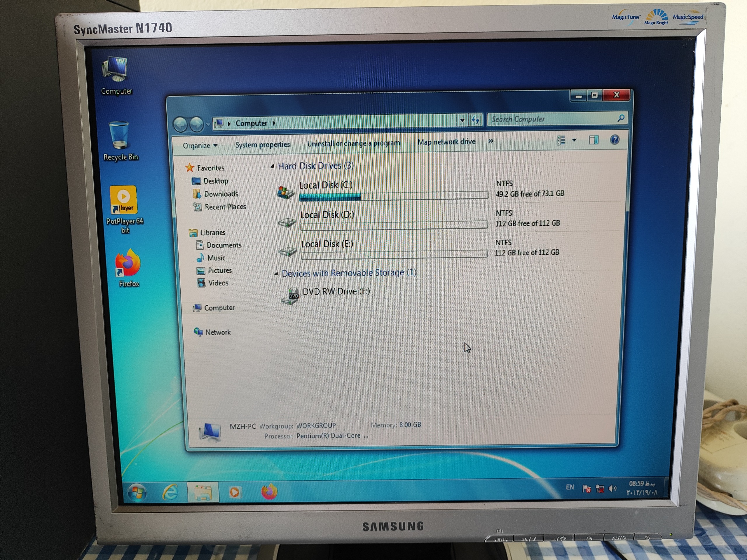This screenshot has width=747, height=560.
Task: Collapse the Hard Disk Drives group
Action: [x=272, y=166]
